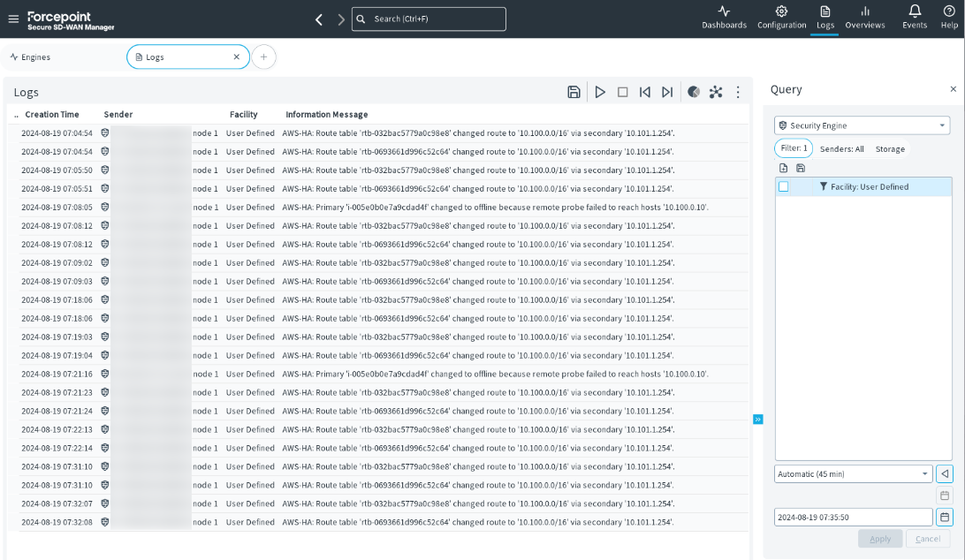
Task: Open Dashboards
Action: [724, 18]
